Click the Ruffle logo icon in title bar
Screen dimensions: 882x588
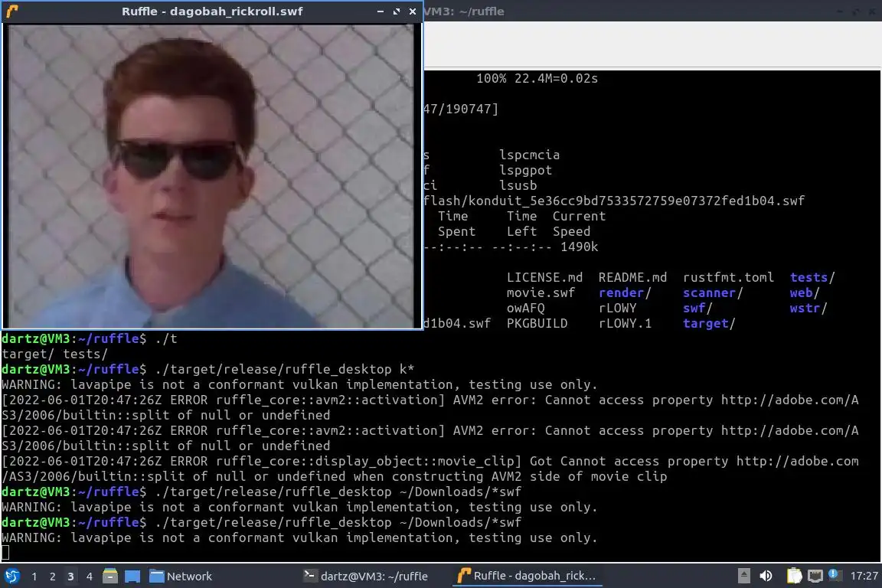point(12,11)
